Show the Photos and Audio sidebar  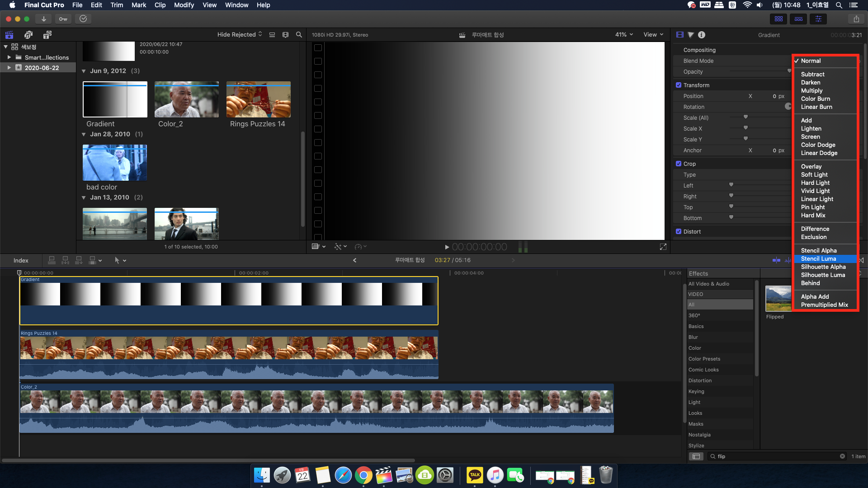(28, 35)
